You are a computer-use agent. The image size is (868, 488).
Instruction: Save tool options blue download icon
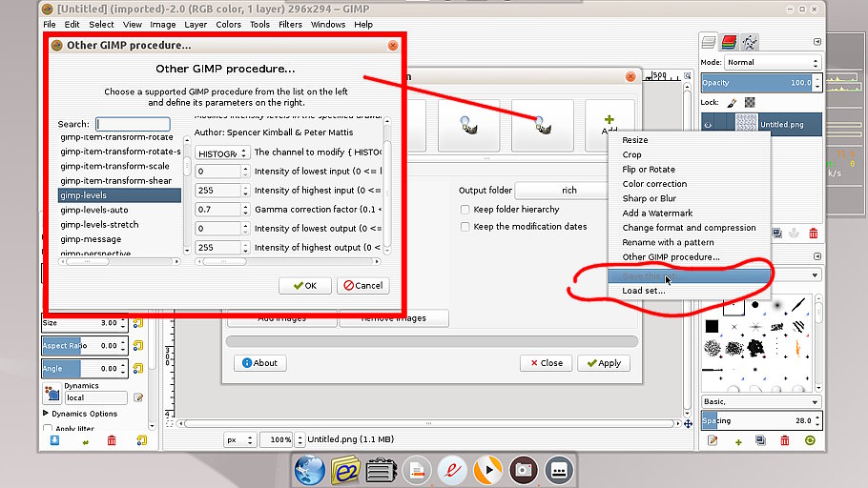tap(54, 440)
